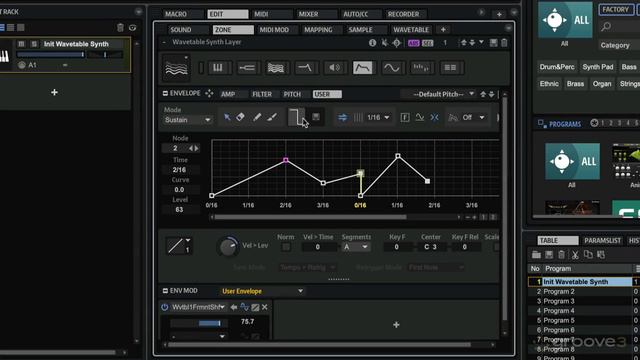
Task: Open the 1/16 grid resolution dropdown
Action: 378,118
